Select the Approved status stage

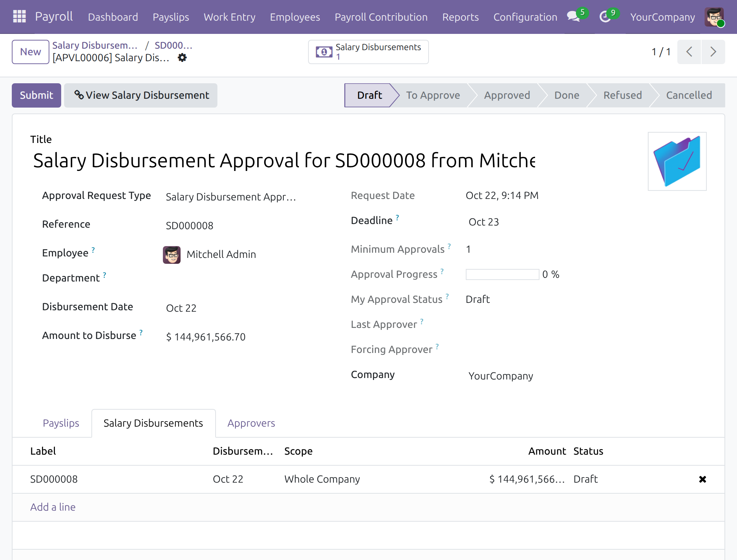pyautogui.click(x=507, y=95)
